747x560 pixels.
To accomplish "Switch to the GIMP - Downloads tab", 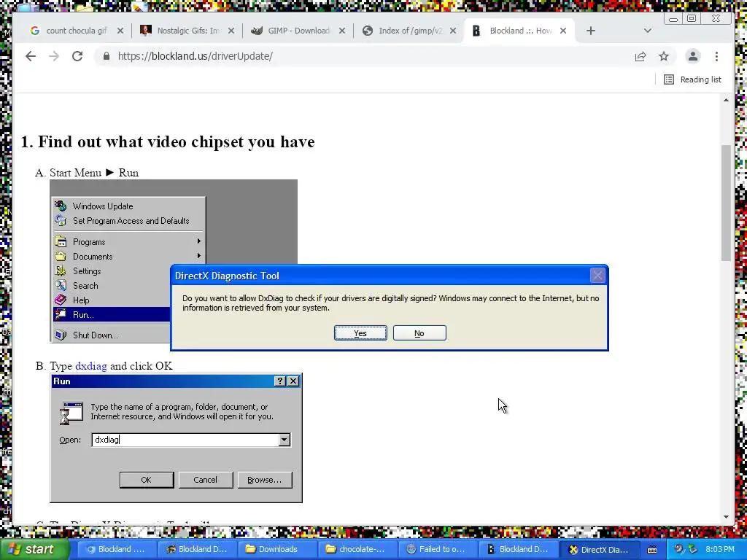I will coord(292,31).
